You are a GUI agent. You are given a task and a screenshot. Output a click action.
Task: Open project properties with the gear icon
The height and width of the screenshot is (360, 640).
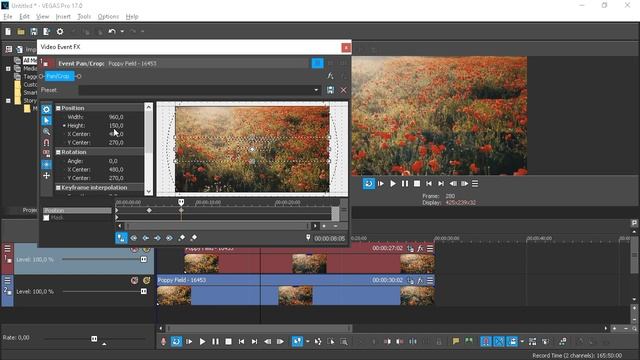(60, 31)
